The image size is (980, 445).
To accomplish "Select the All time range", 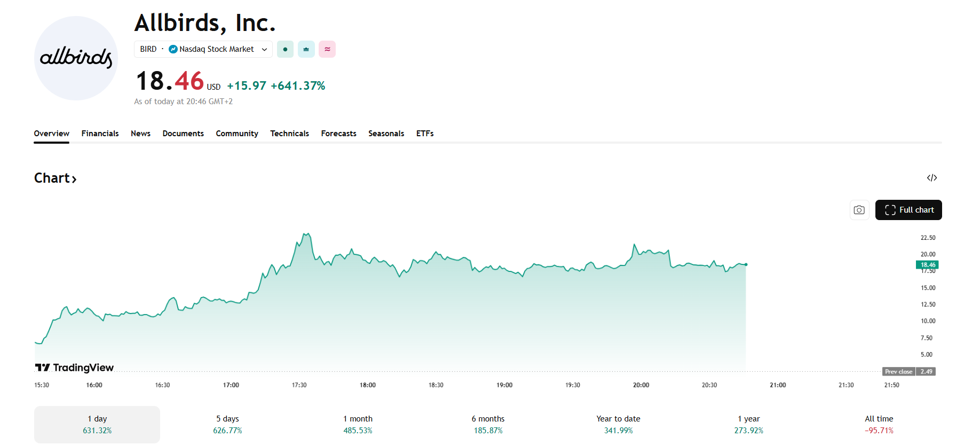I will pos(879,425).
